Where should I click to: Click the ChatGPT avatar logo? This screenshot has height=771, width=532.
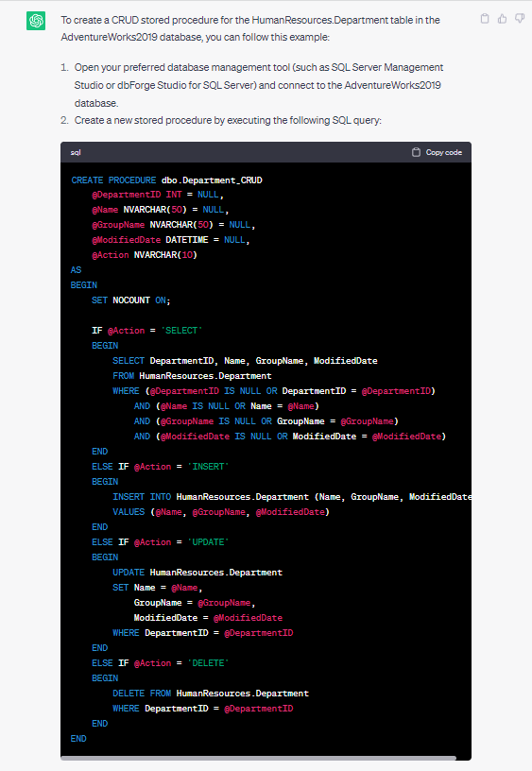(36, 21)
